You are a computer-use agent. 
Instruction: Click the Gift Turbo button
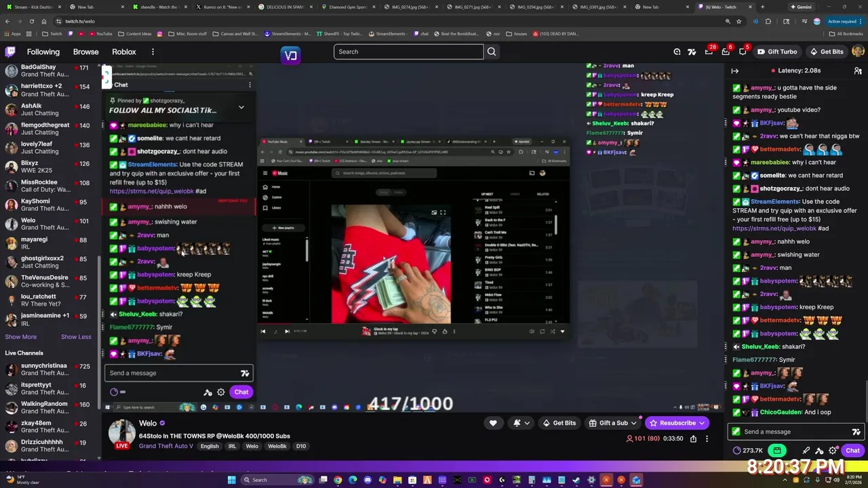click(777, 52)
